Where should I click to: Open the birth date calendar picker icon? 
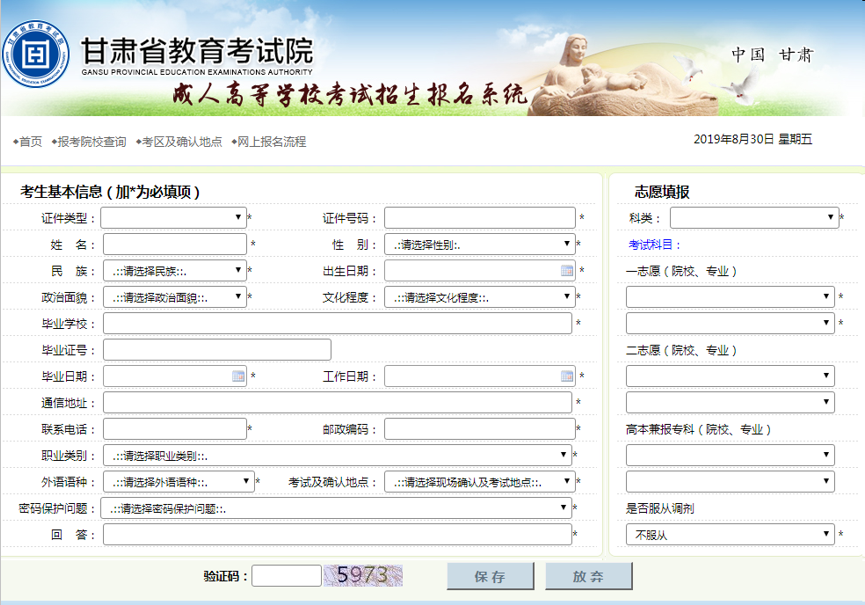click(567, 271)
